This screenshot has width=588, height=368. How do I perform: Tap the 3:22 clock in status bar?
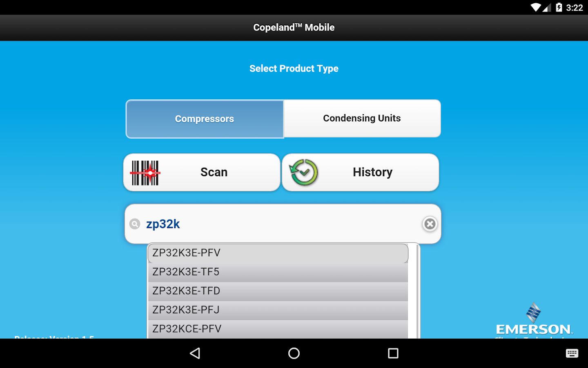[575, 8]
